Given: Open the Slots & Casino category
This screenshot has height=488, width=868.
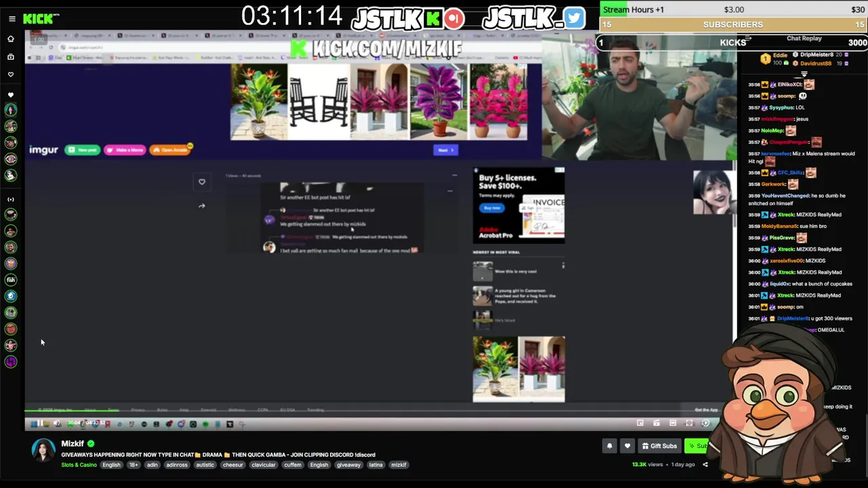Looking at the screenshot, I should [79, 465].
